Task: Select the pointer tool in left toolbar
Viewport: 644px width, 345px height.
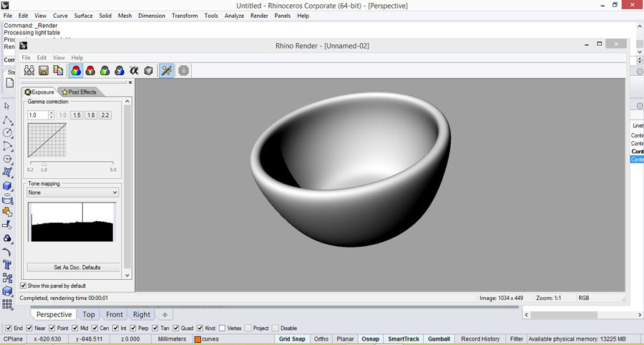Action: (x=7, y=107)
